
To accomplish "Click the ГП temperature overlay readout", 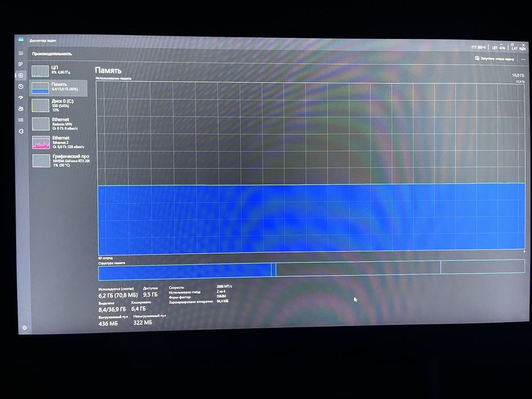I will pos(479,47).
